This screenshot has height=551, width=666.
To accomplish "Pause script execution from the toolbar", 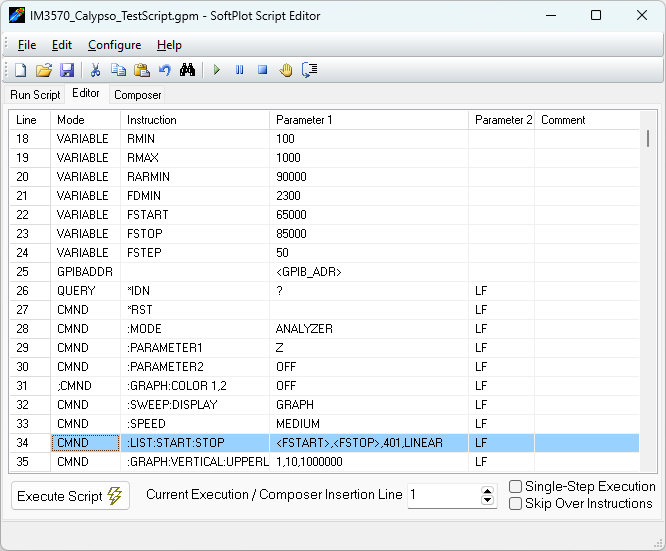I will click(239, 70).
